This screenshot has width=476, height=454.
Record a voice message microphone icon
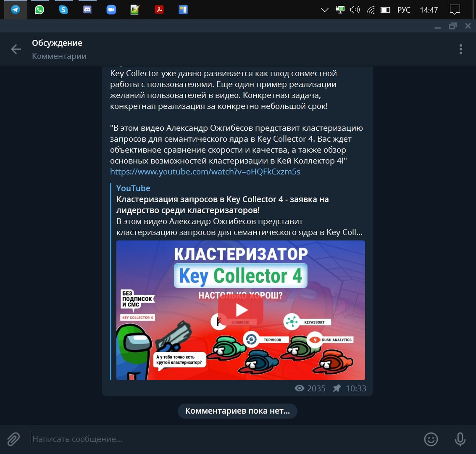click(x=460, y=439)
